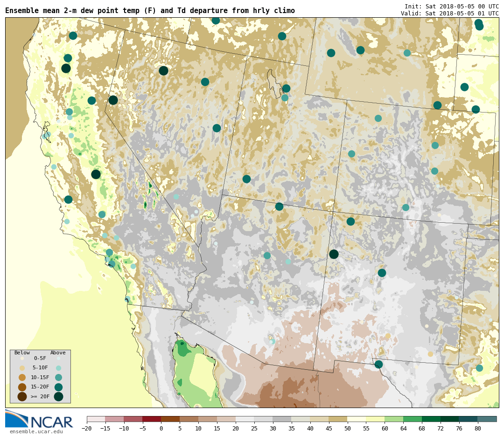The image size is (504, 437).
Task: Pick the 20 to 25 near-white swatch
Action: click(245, 419)
